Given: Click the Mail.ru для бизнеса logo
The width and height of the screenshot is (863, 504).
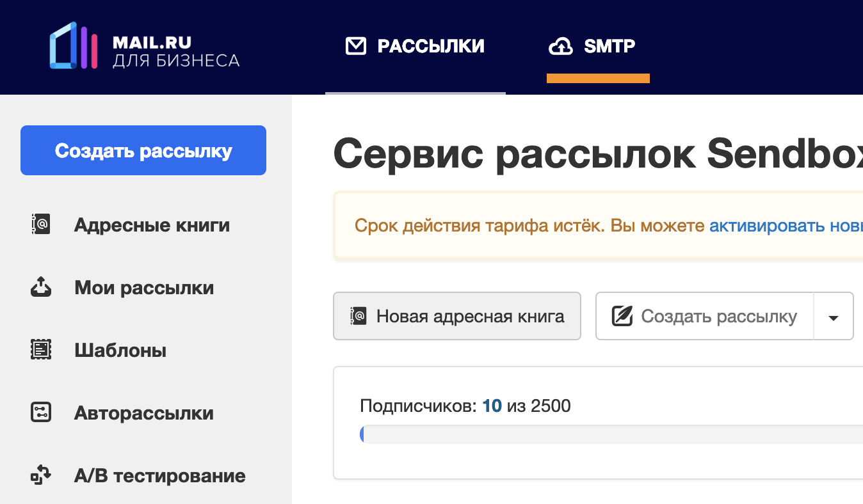Looking at the screenshot, I should [145, 46].
